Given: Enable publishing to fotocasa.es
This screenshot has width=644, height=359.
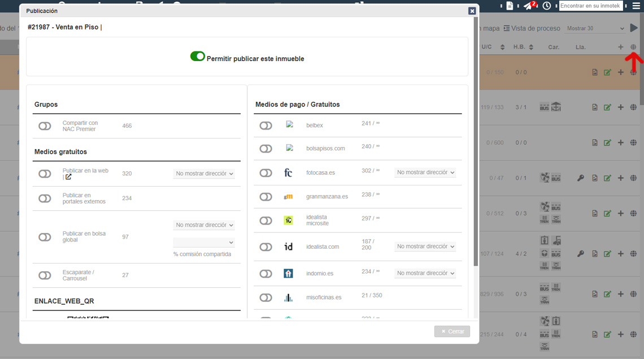Looking at the screenshot, I should pos(266,173).
